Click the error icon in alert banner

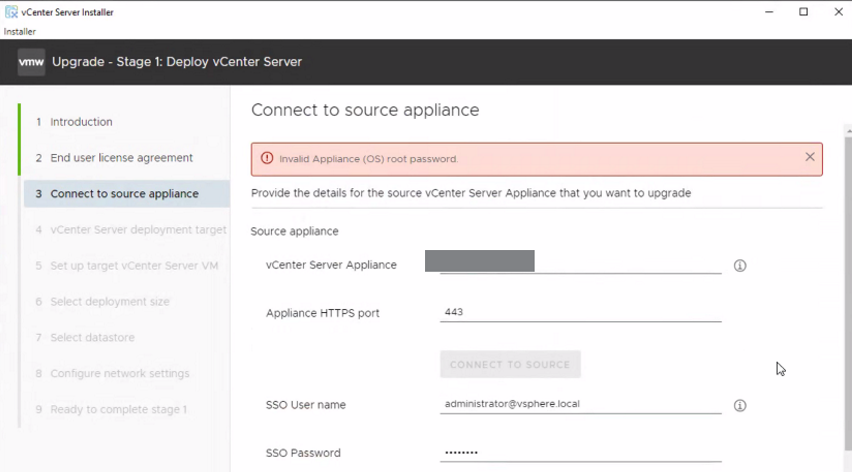267,158
